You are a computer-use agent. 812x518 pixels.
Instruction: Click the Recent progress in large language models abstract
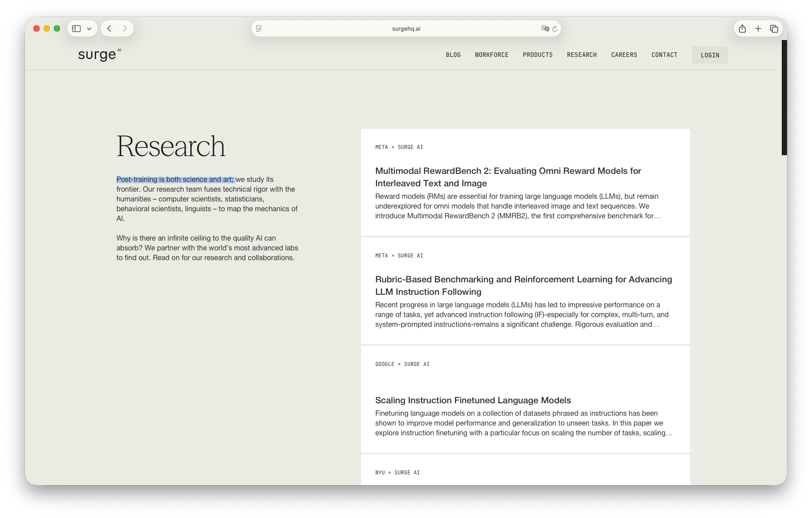(x=522, y=314)
